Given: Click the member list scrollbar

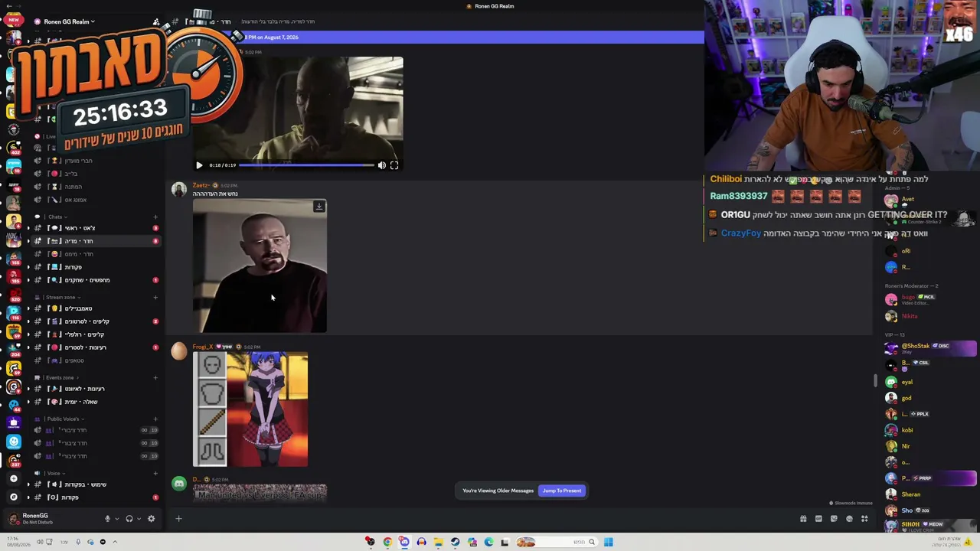Looking at the screenshot, I should click(x=876, y=380).
